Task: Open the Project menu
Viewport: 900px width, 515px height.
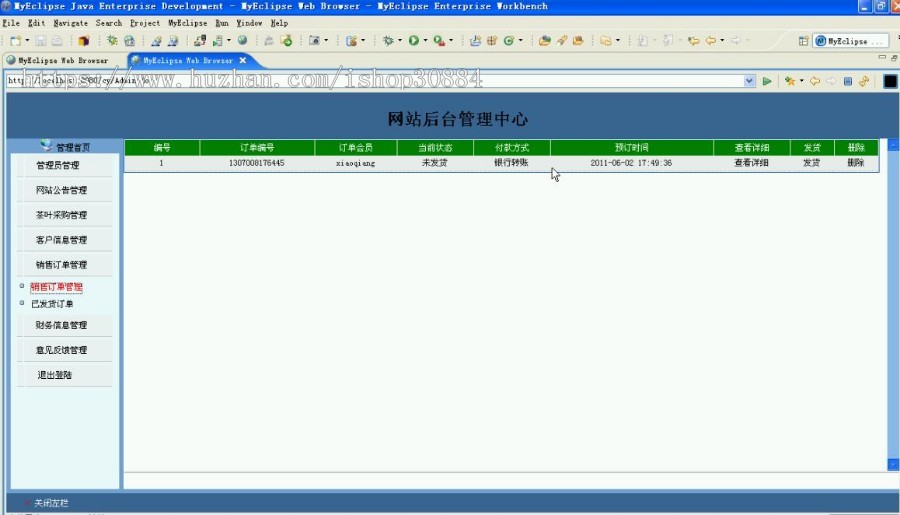Action: point(145,23)
